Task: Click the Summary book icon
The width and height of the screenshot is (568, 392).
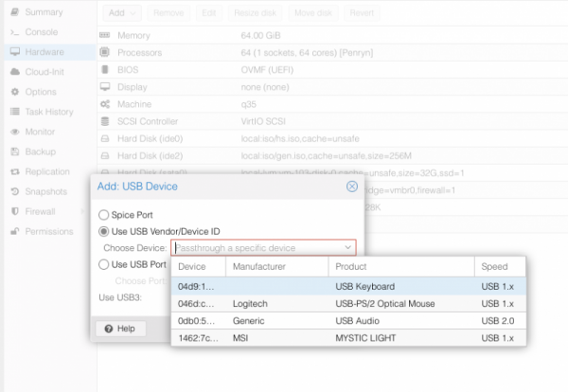Action: 15,12
